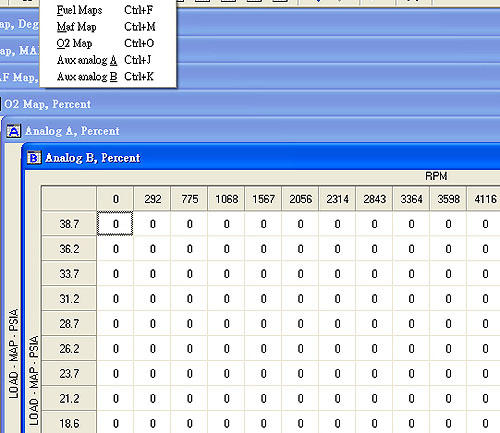
Task: Select the 292 RPM column header
Action: (x=152, y=199)
